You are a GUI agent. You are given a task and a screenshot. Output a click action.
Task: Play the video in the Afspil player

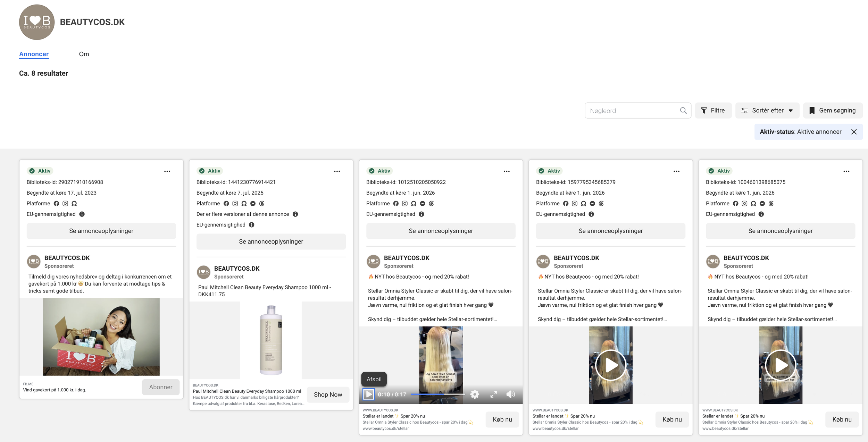pyautogui.click(x=369, y=394)
